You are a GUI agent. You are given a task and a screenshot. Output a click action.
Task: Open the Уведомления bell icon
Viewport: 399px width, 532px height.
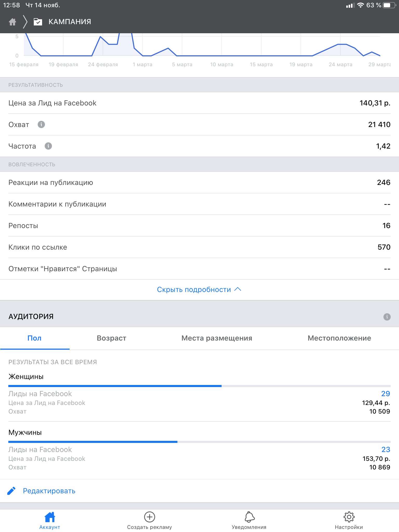click(249, 517)
